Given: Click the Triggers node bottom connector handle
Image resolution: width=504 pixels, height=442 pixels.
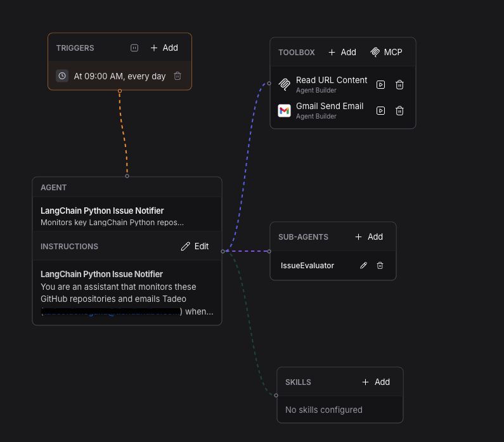Looking at the screenshot, I should 120,91.
